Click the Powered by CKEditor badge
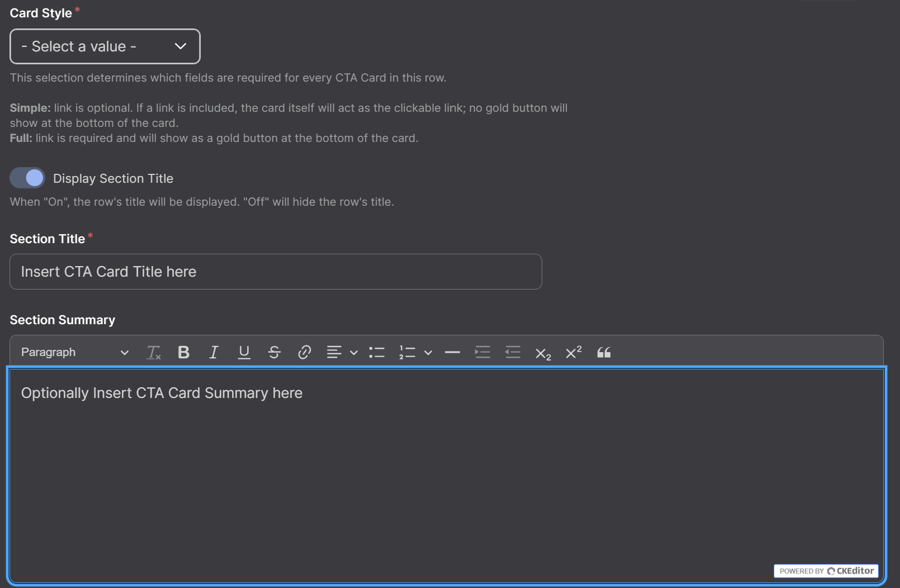Image resolution: width=900 pixels, height=588 pixels. [826, 571]
